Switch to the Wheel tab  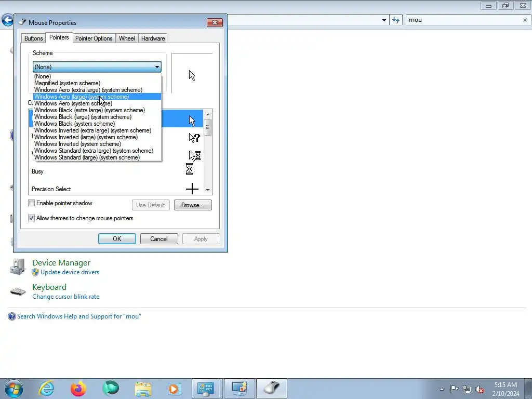click(127, 38)
